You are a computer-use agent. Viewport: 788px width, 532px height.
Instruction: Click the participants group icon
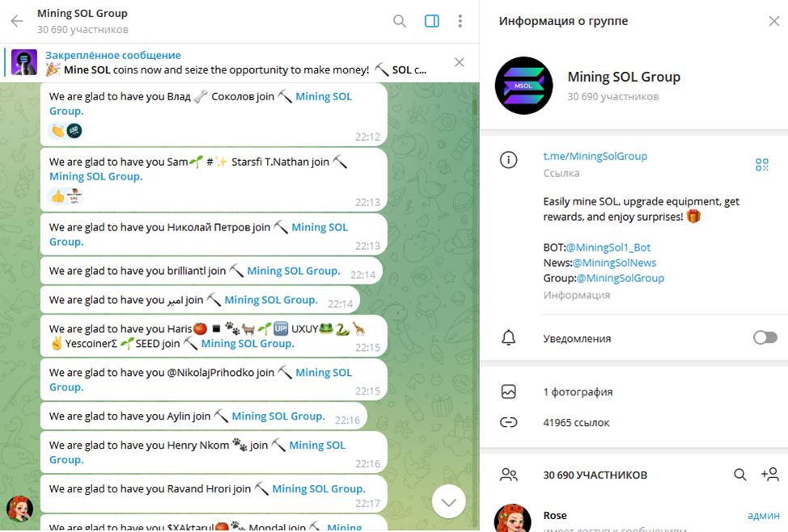tap(509, 475)
